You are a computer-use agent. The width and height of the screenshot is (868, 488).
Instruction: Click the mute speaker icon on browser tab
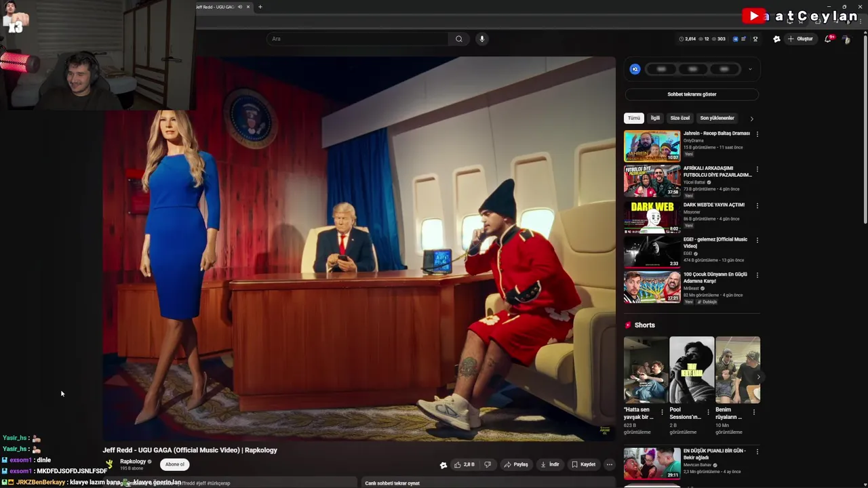(239, 7)
